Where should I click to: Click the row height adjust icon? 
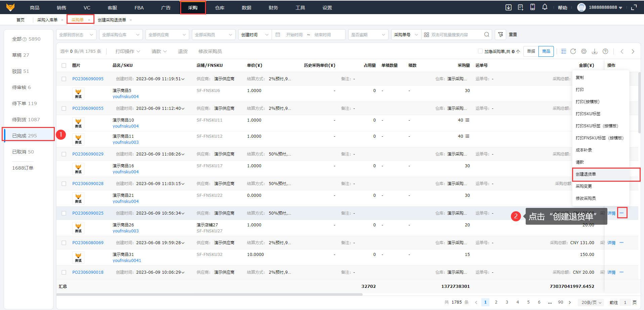tap(564, 51)
